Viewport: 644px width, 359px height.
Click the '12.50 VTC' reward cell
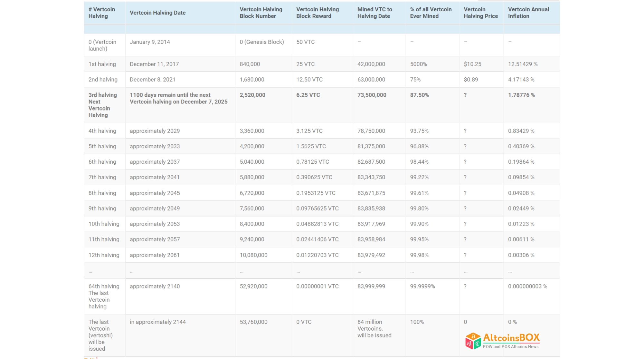pos(309,80)
